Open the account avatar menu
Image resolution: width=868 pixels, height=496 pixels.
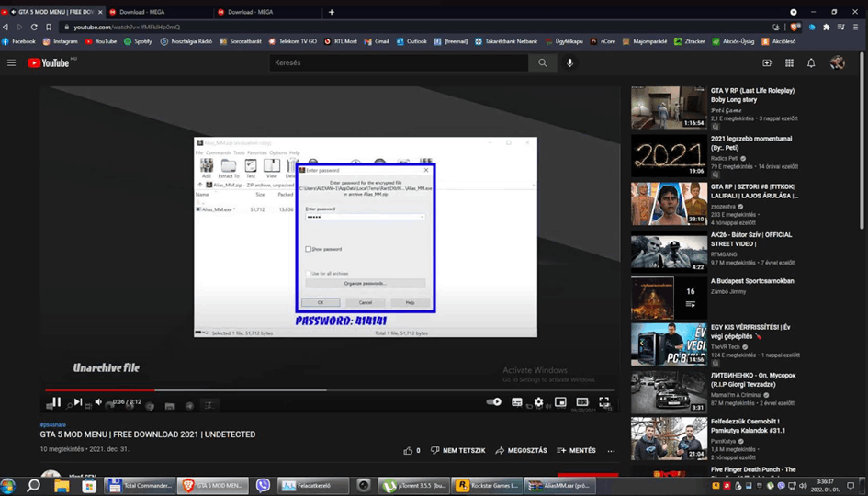pos(837,63)
